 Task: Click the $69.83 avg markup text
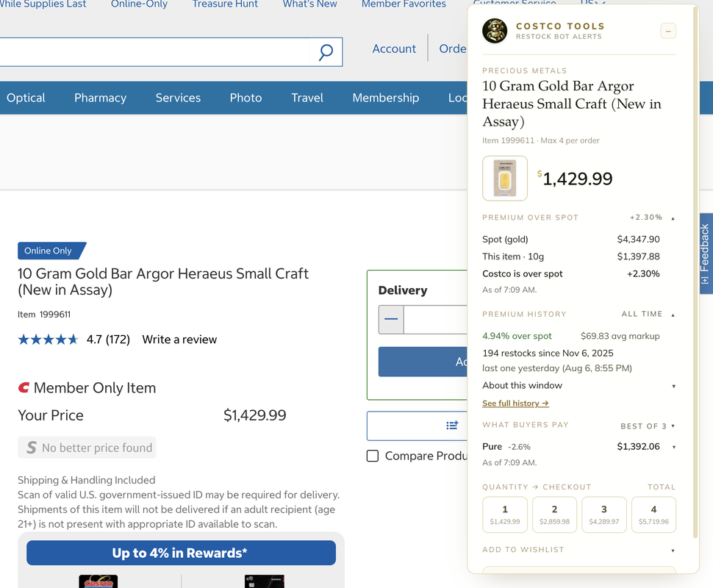620,336
